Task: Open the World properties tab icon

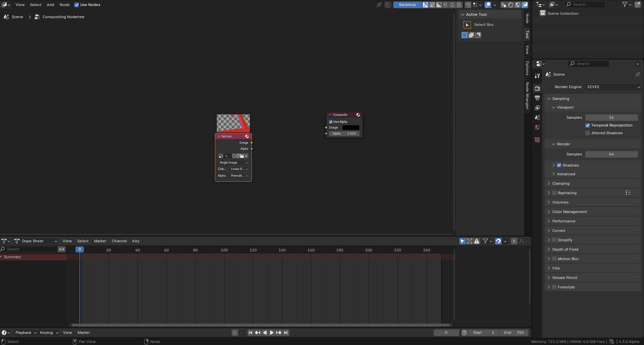Action: click(x=537, y=127)
